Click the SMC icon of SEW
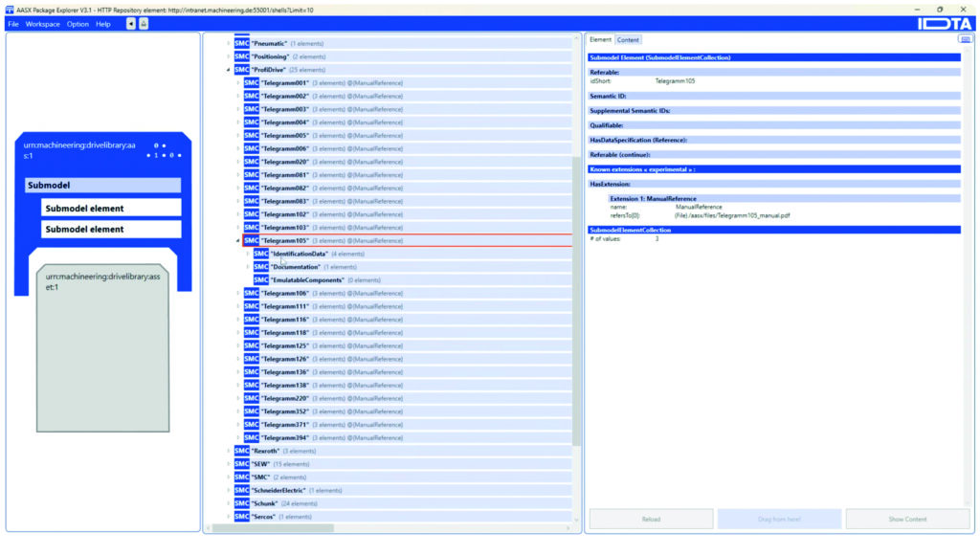Screen dimensions: 980x555 click(x=241, y=464)
